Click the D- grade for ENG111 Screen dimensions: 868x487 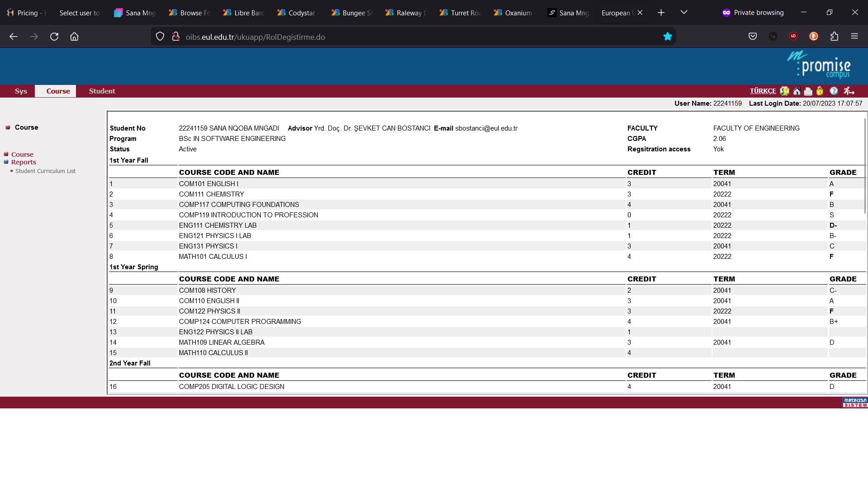[x=833, y=225]
